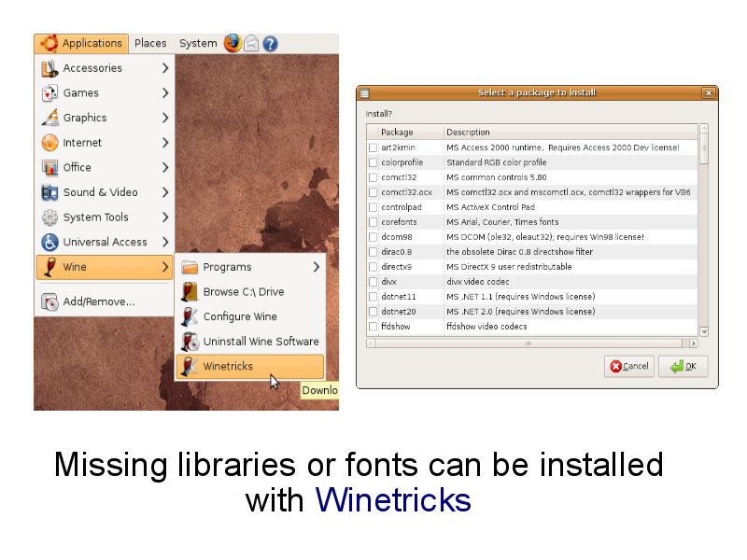Image resolution: width=747 pixels, height=560 pixels.
Task: Enable the colorprofile package checkbox
Action: [x=373, y=162]
